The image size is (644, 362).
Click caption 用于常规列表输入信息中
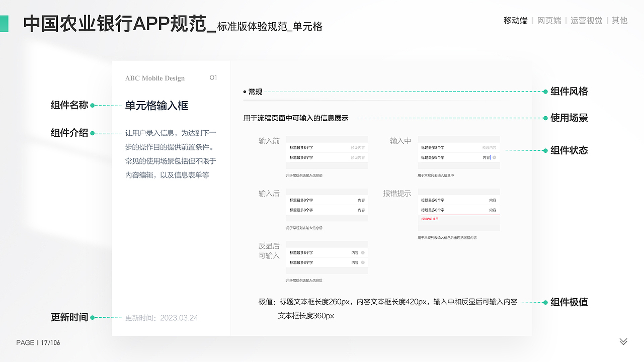tap(436, 175)
